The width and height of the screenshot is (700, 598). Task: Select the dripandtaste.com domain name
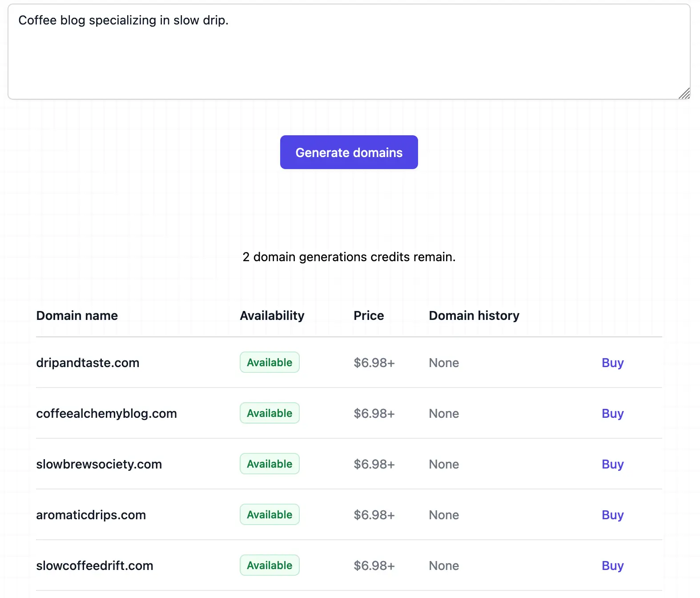click(88, 363)
